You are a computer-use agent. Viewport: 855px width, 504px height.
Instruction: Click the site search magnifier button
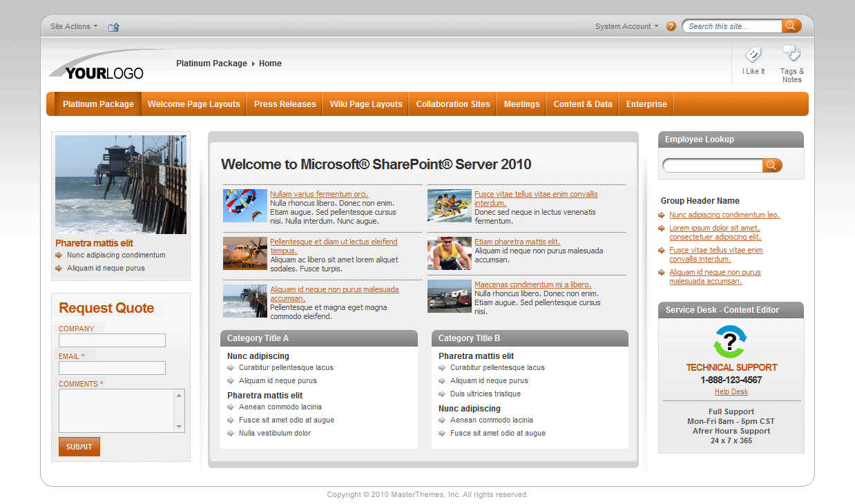click(x=790, y=26)
